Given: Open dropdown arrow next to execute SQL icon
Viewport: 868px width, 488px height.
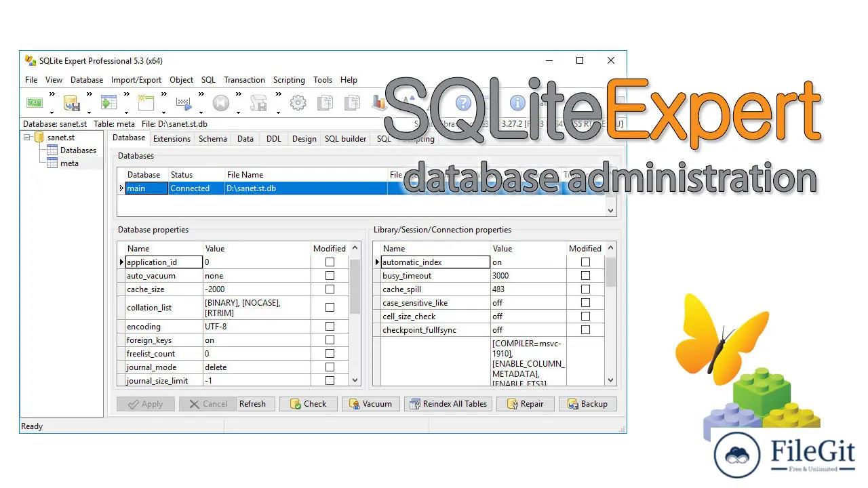Looking at the screenshot, I should coord(201,113).
